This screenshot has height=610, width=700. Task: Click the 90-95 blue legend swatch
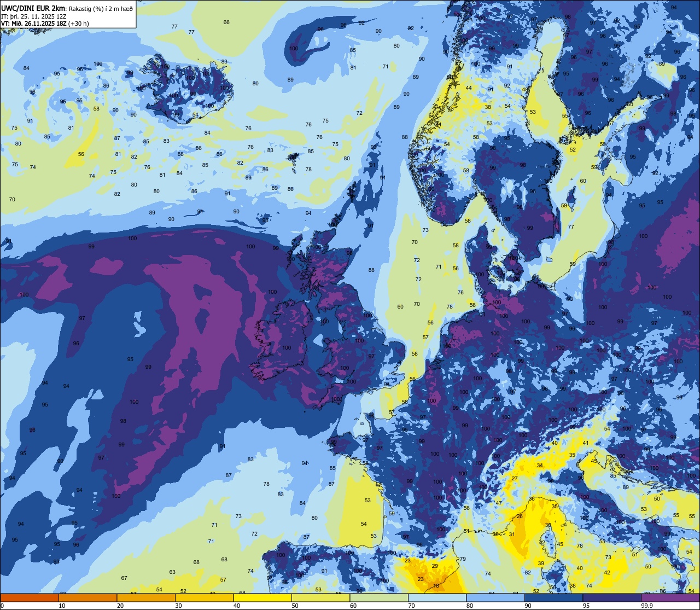tap(553, 597)
